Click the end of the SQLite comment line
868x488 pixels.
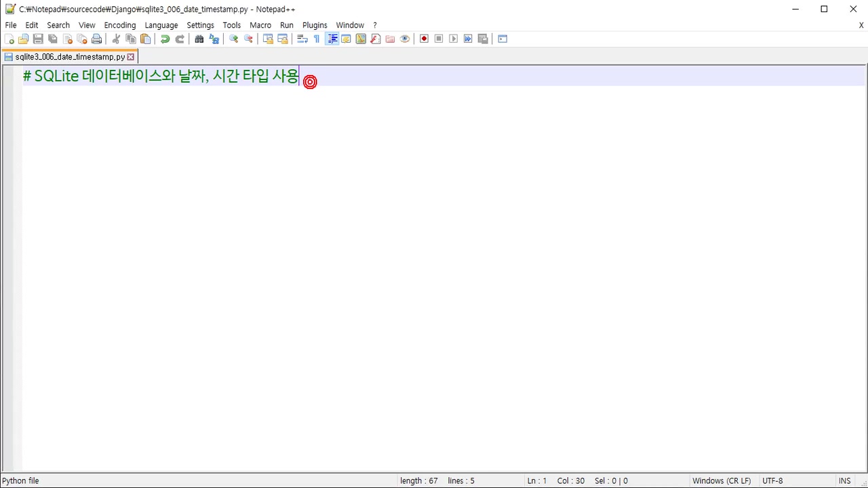(299, 77)
